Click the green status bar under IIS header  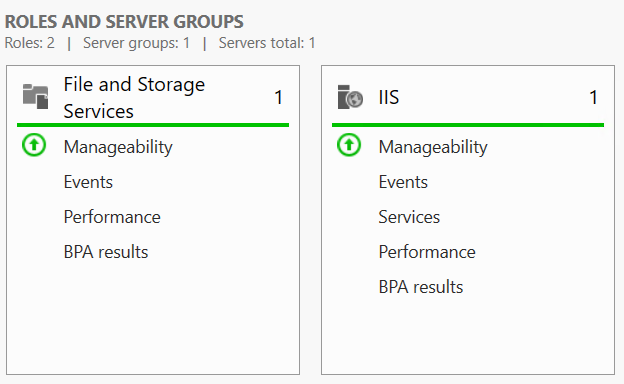pos(468,125)
